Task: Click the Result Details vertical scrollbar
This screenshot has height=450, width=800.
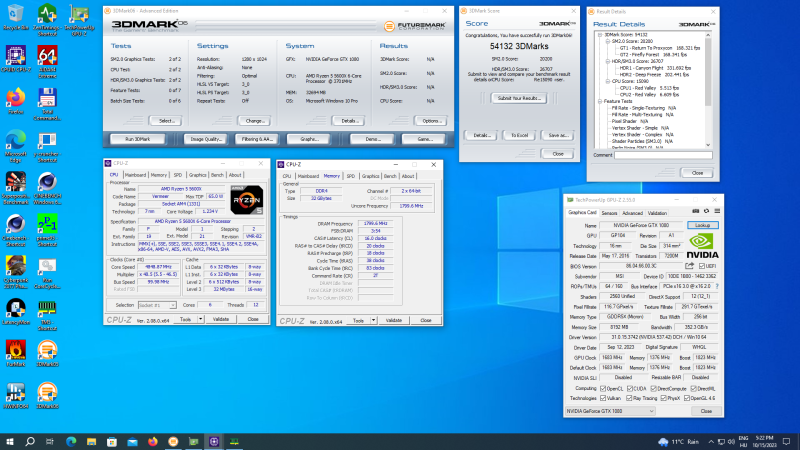Action: (x=708, y=89)
